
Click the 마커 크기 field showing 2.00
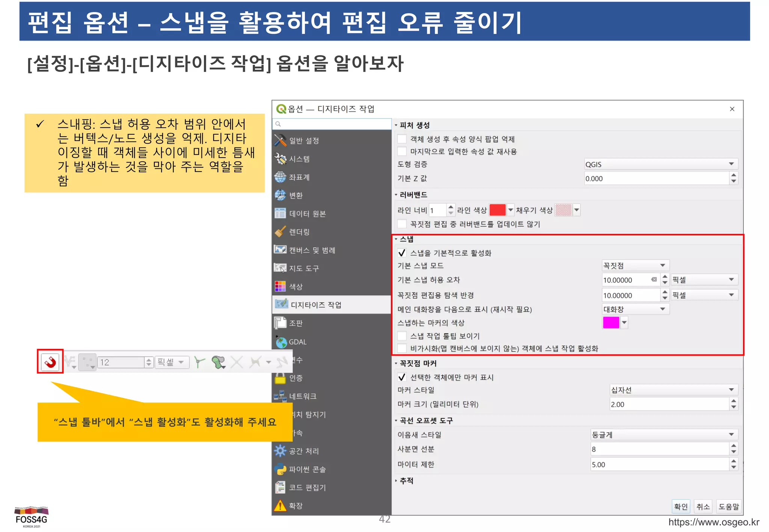coord(669,404)
